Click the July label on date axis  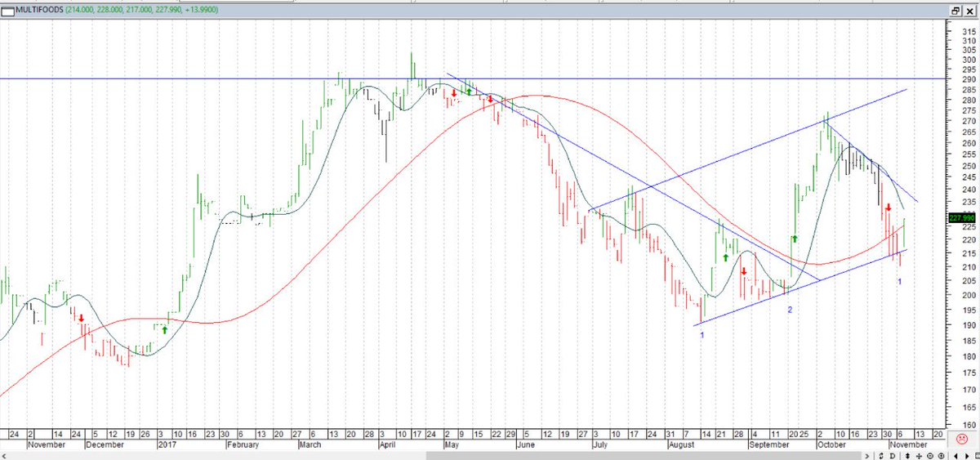click(599, 445)
